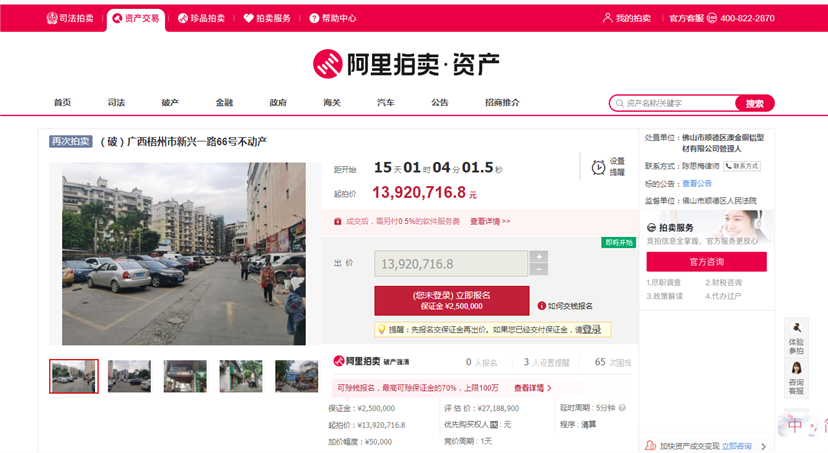This screenshot has height=453, width=828.
Task: Click the 即将开始 green status label
Action: coord(619,242)
